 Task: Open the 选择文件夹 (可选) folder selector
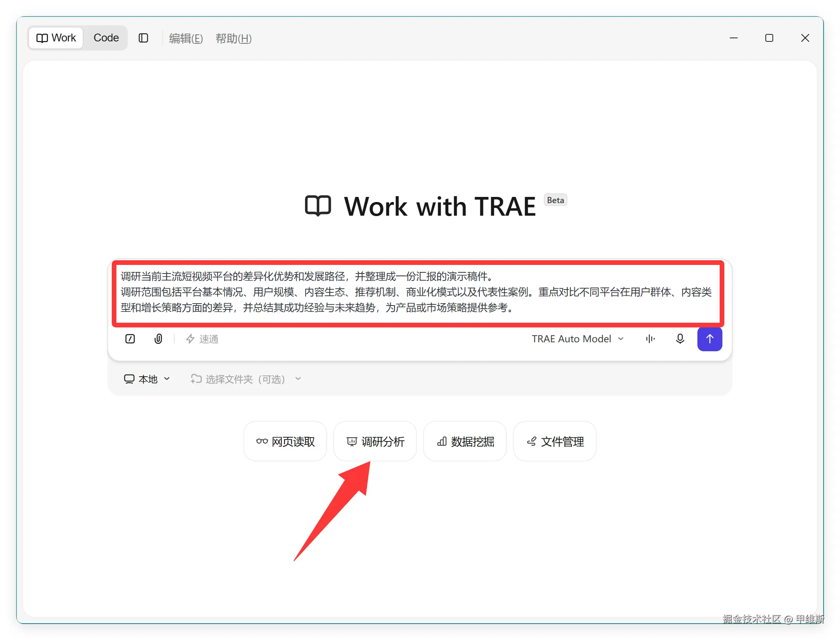pyautogui.click(x=246, y=379)
